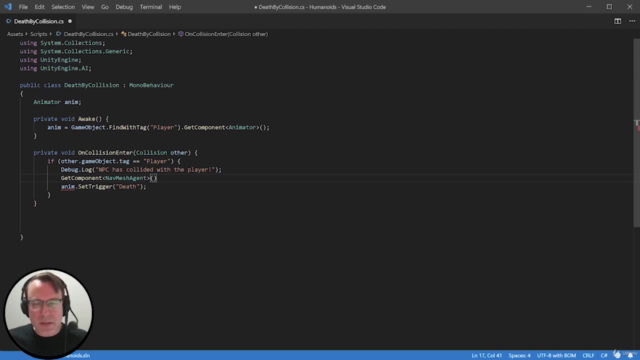Open the Help menu
This screenshot has width=640, height=360.
(175, 7)
